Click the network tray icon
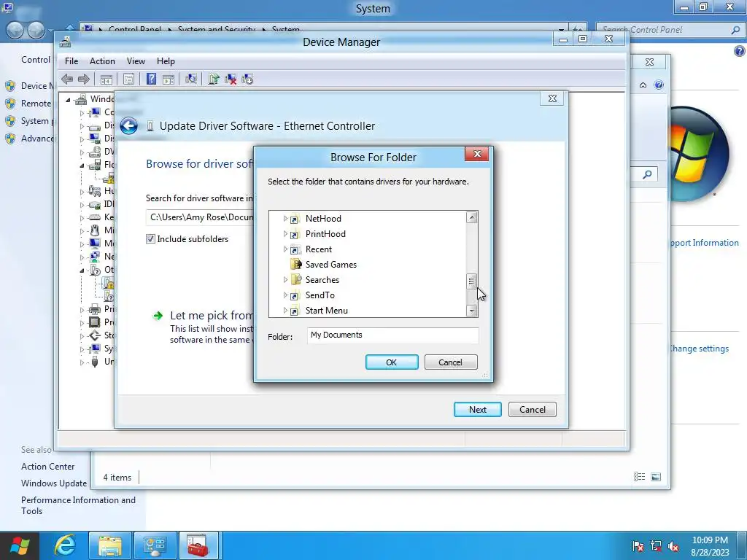Screen dimensions: 747x560 tap(656, 546)
